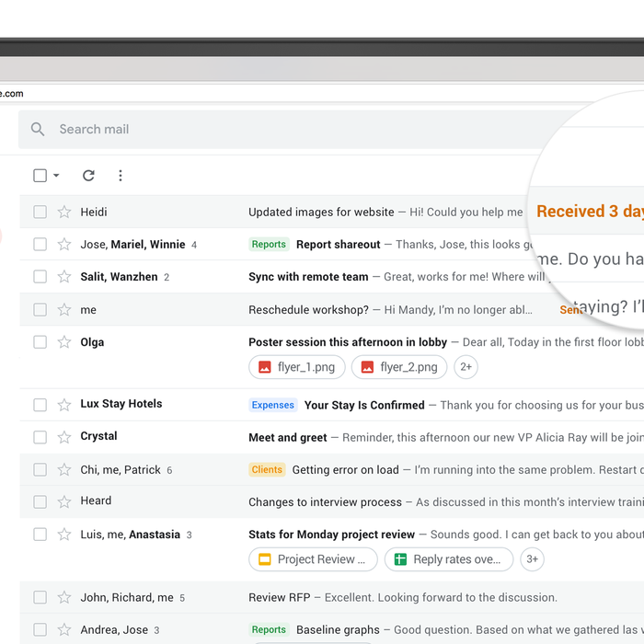Check the Sync with remote team email
This screenshot has width=644, height=644.
coord(40,277)
